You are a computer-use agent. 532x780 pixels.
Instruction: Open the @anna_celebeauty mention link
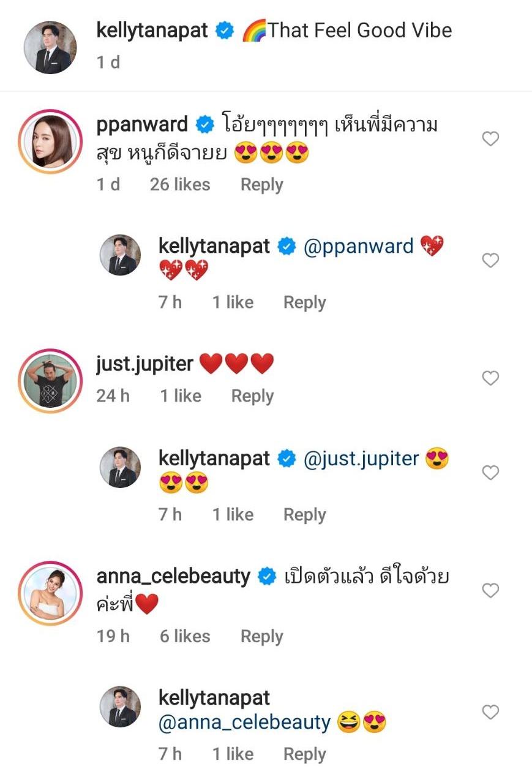244,722
